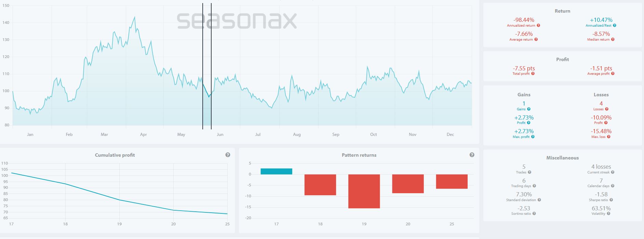The height and width of the screenshot is (239, 644).
Task: Click the Median return help icon
Action: point(613,40)
